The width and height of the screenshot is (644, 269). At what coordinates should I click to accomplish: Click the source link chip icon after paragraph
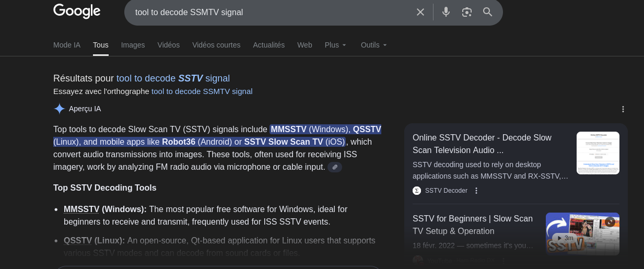pyautogui.click(x=335, y=167)
